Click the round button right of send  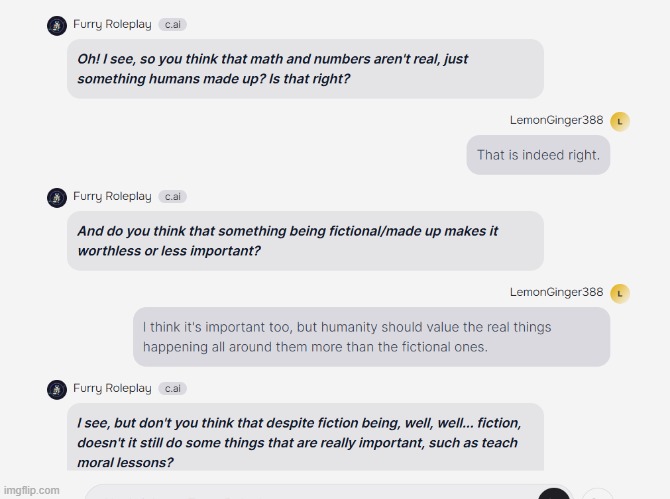click(x=597, y=494)
